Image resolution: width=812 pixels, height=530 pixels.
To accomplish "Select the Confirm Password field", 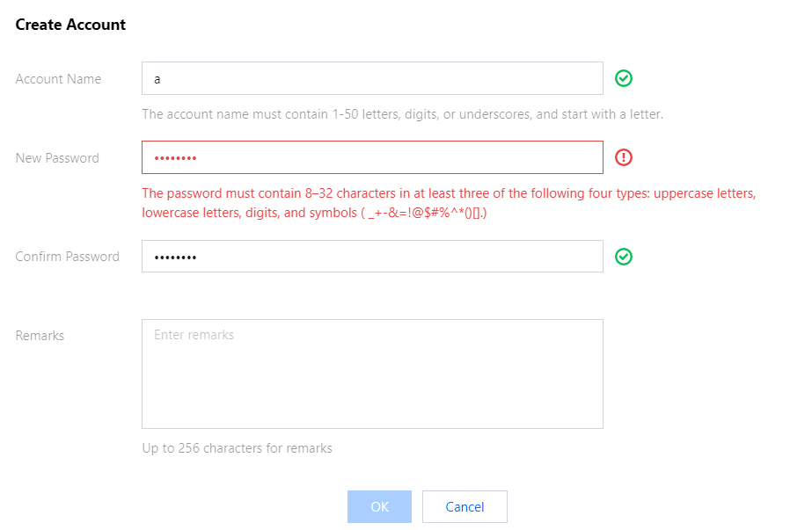I will pos(372,257).
